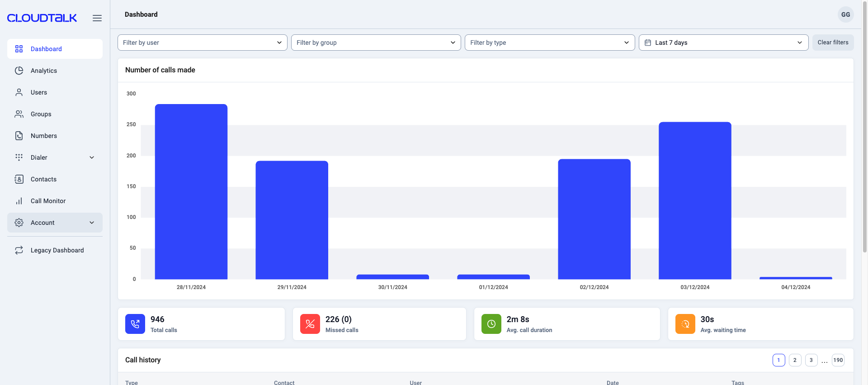Open Numbers from the sidebar

tap(55, 136)
